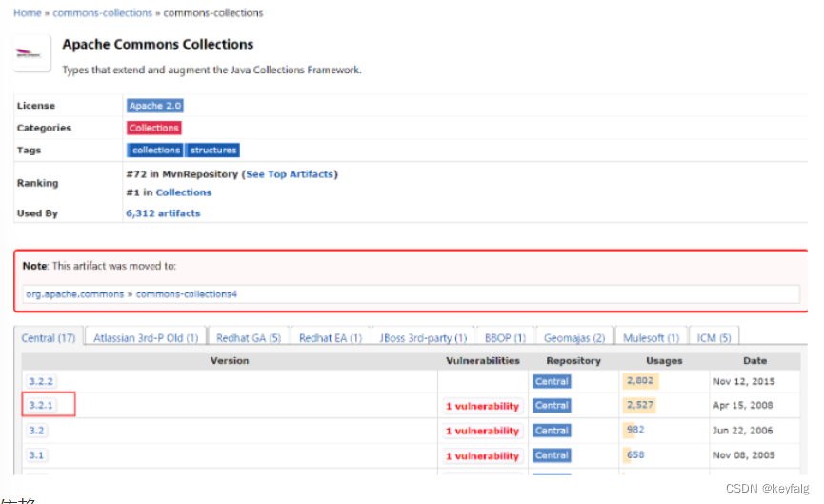Open the commons-collections group breadcrumb link
824x504 pixels.
(103, 13)
